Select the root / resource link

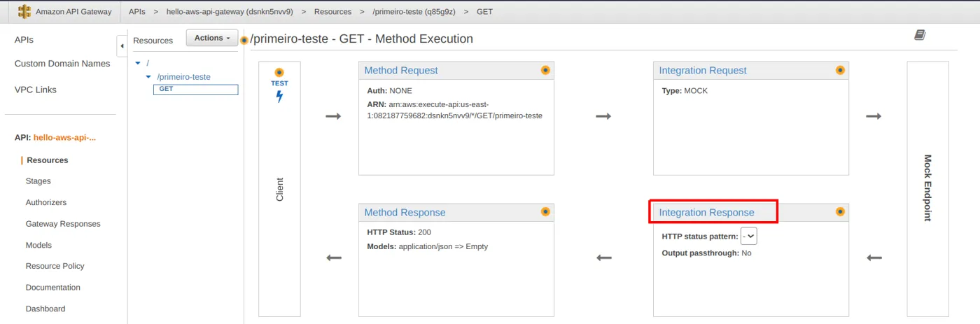148,64
